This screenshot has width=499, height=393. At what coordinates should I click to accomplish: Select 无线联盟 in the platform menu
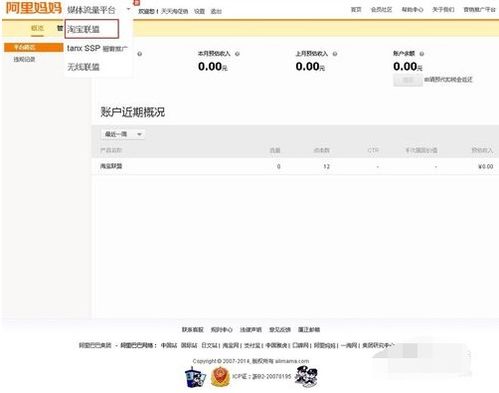(x=83, y=67)
